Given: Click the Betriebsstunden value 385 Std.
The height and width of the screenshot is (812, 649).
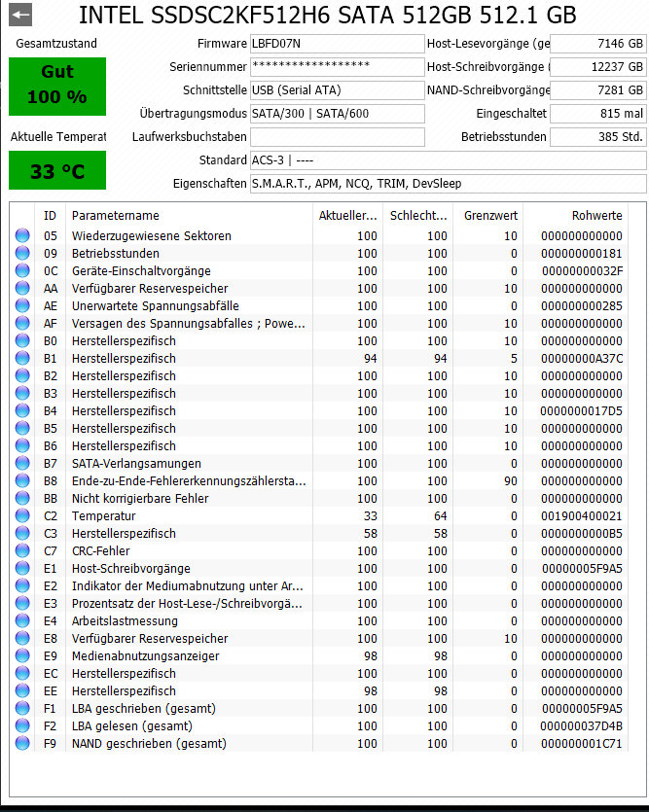Looking at the screenshot, I should 598,137.
